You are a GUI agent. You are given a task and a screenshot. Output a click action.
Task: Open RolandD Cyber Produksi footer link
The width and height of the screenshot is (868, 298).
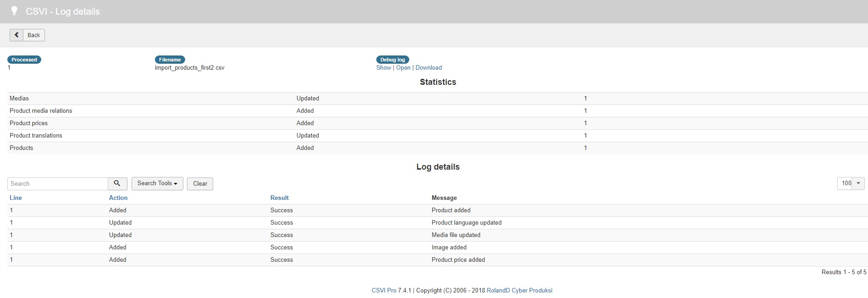pyautogui.click(x=519, y=290)
